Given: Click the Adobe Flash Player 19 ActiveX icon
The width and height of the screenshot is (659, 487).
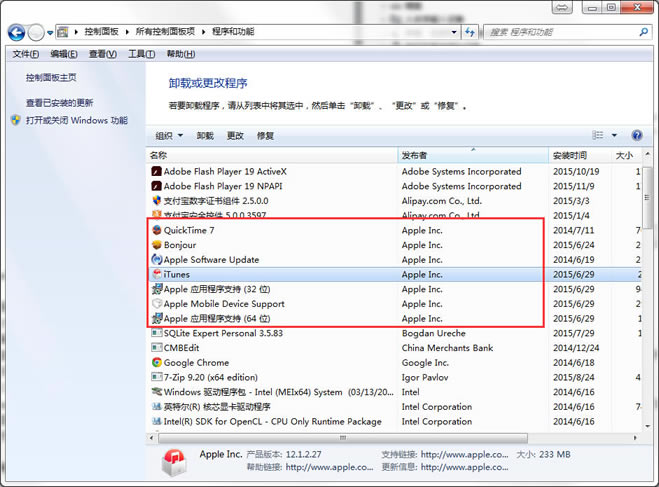Looking at the screenshot, I should tap(157, 171).
